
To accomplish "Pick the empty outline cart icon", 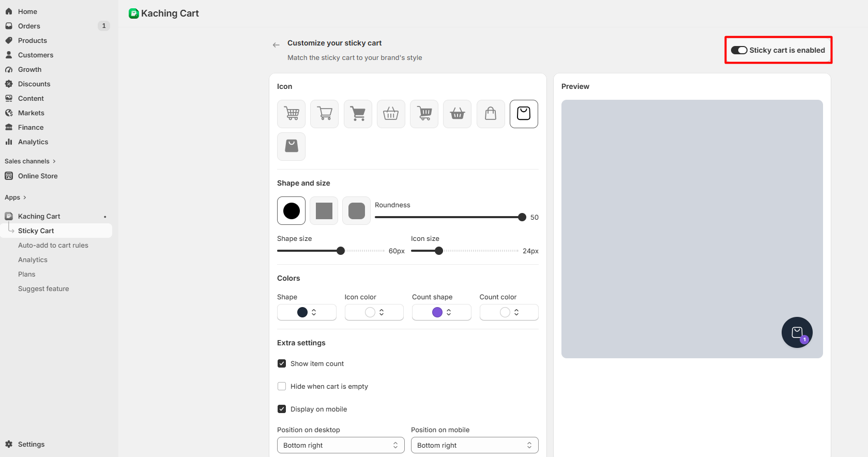I will tap(325, 114).
